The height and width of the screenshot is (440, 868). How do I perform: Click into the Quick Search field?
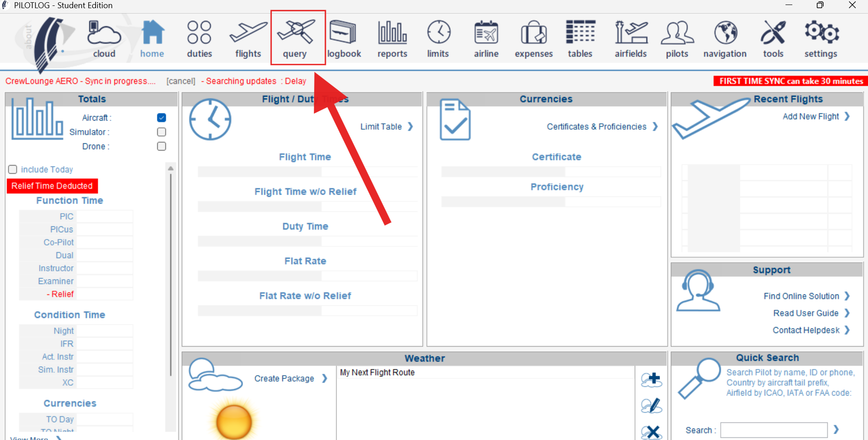click(x=774, y=430)
